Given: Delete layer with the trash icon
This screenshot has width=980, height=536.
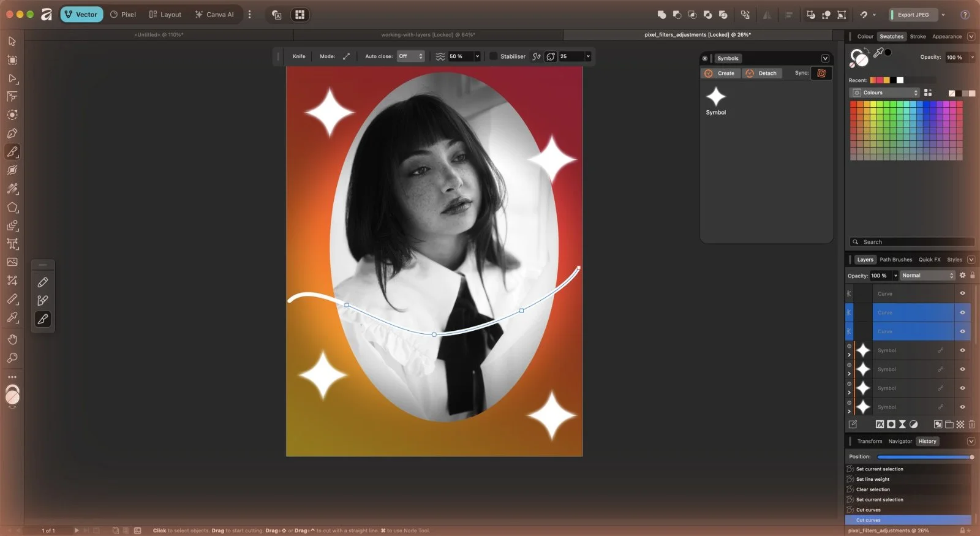Looking at the screenshot, I should pos(971,424).
